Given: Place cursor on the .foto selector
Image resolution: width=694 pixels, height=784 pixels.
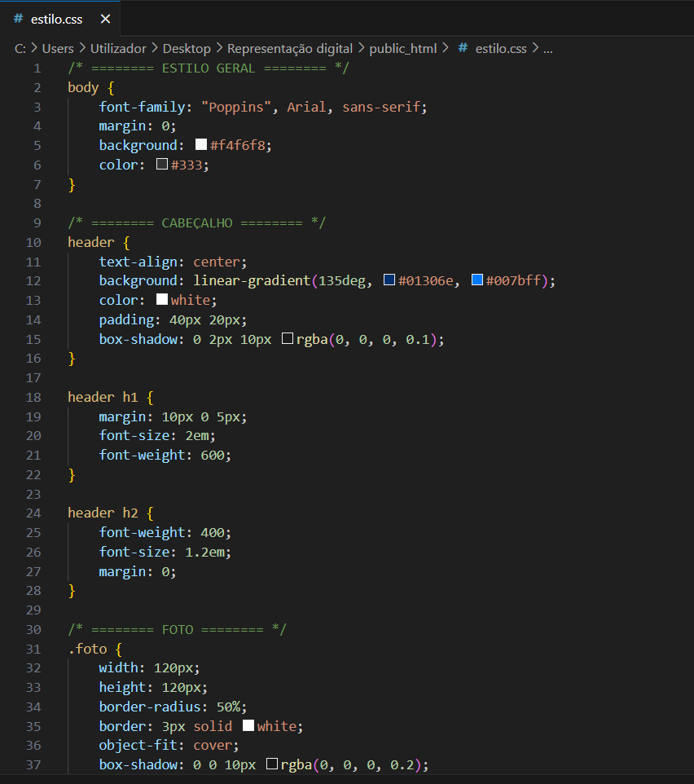Looking at the screenshot, I should pos(86,649).
